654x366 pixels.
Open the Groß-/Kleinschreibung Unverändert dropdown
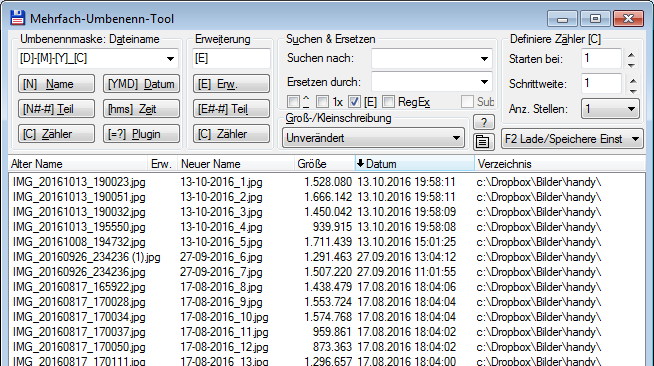coord(373,138)
